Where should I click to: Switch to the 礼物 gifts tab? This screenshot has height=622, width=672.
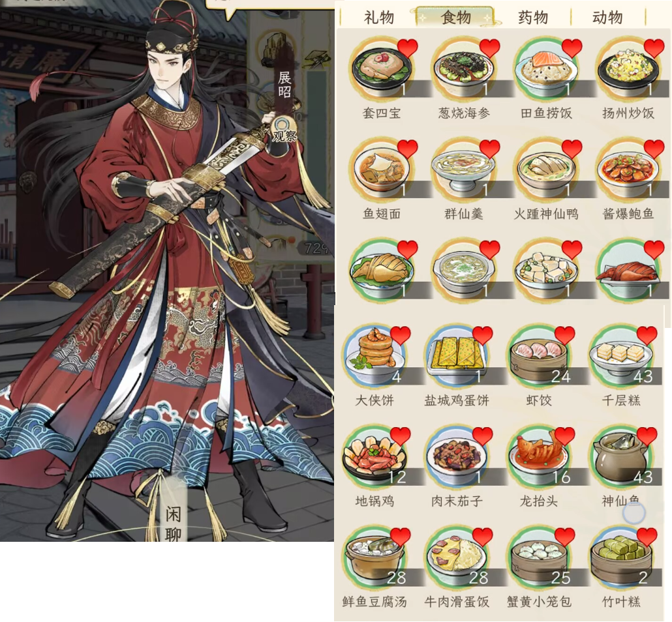point(379,18)
